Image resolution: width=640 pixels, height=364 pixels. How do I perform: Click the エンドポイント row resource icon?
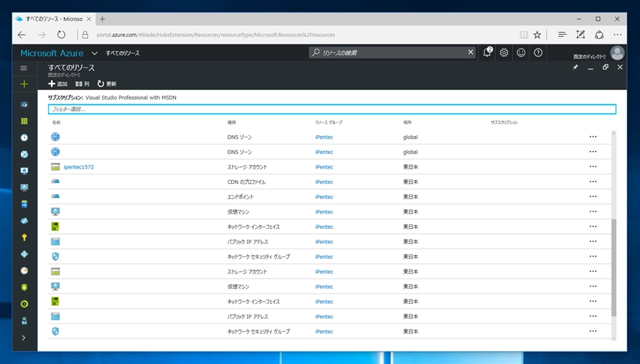(55, 196)
